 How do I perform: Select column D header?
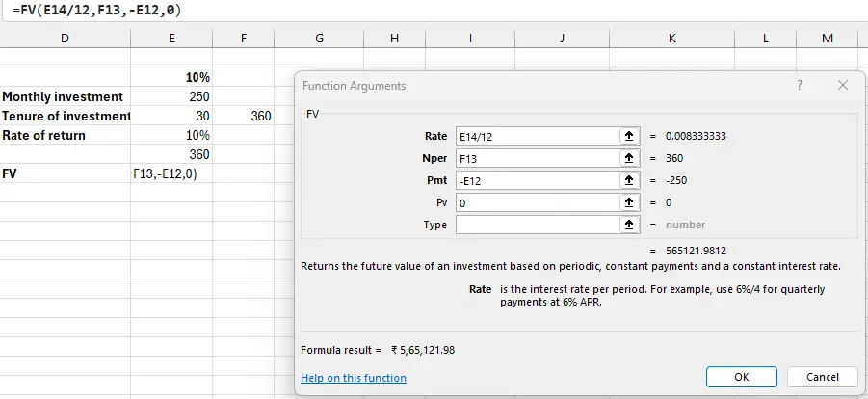tap(65, 38)
